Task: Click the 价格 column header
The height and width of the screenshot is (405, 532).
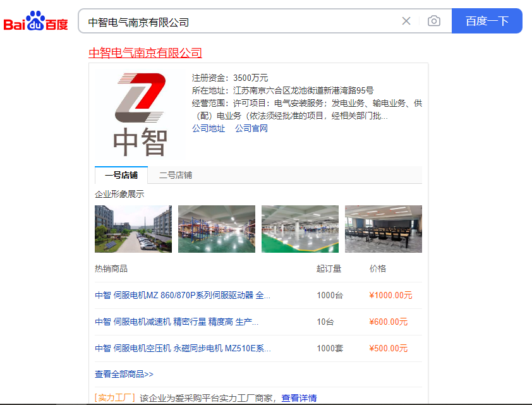Action: click(378, 269)
